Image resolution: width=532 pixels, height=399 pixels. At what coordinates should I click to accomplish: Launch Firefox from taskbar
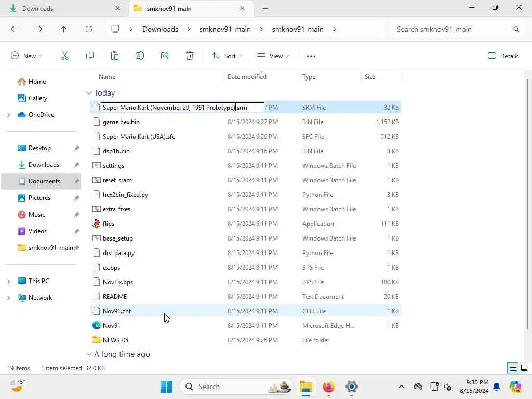(x=328, y=387)
